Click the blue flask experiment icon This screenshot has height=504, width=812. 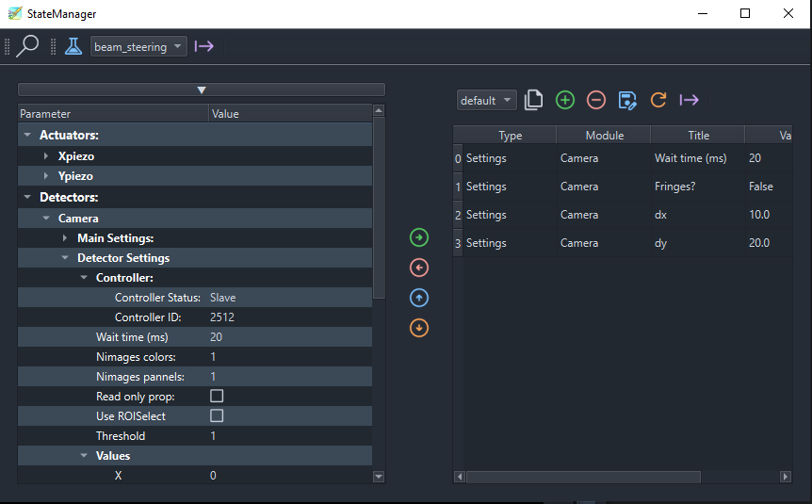pyautogui.click(x=73, y=46)
